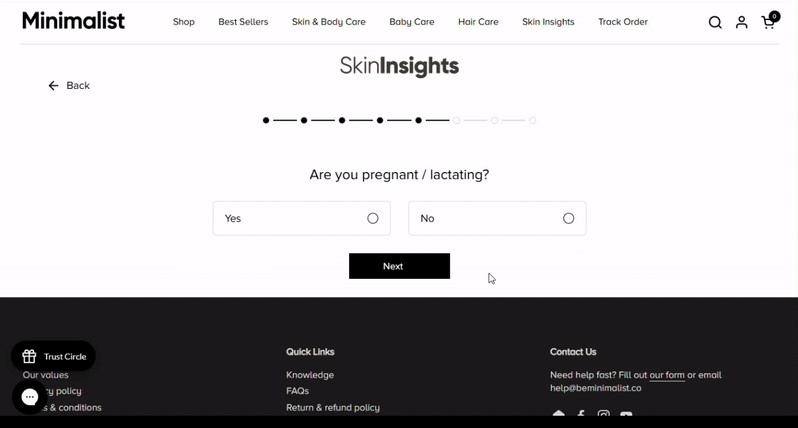Open the search magnifier icon
This screenshot has width=798, height=428.
[x=715, y=22]
